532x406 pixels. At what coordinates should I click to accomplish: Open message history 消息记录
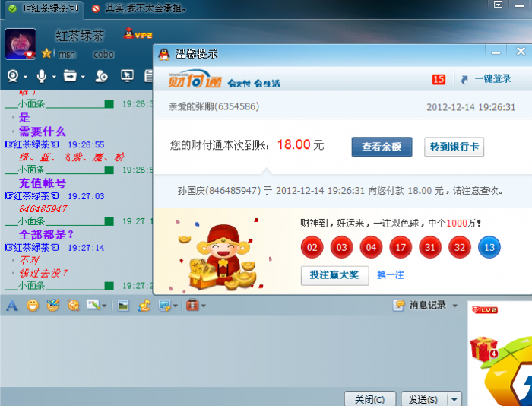[420, 305]
